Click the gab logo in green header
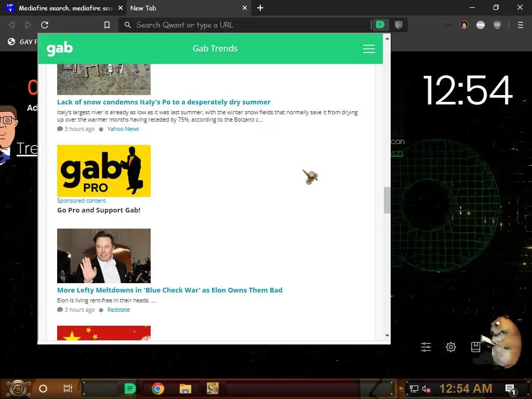The image size is (532, 399). [x=60, y=48]
